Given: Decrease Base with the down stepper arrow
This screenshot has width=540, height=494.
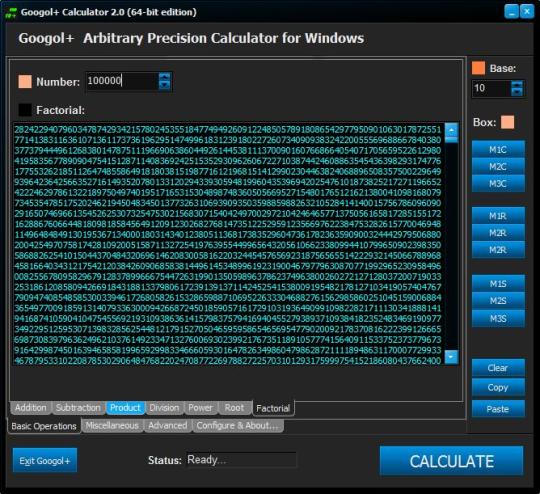Looking at the screenshot, I should 517,92.
